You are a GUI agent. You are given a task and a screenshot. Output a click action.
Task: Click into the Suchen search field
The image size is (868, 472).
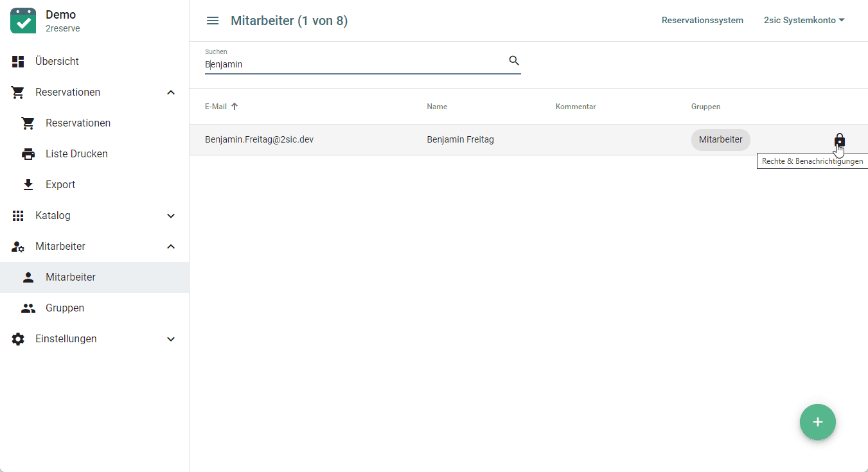[353, 64]
